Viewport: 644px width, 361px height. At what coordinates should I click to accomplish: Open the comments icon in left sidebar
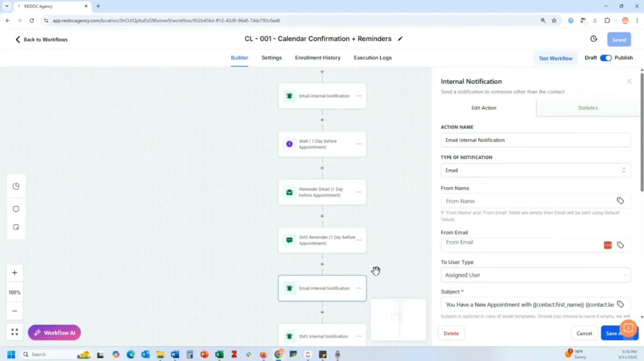(16, 209)
